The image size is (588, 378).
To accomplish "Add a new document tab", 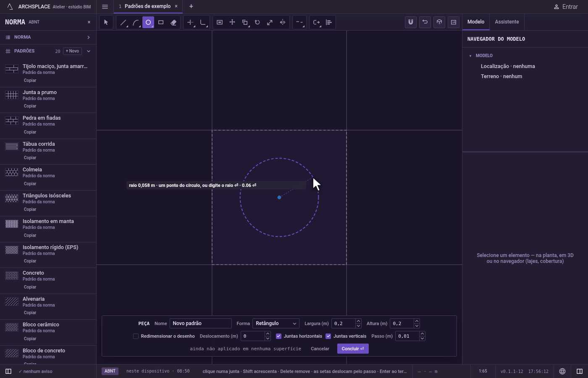I will pyautogui.click(x=191, y=6).
